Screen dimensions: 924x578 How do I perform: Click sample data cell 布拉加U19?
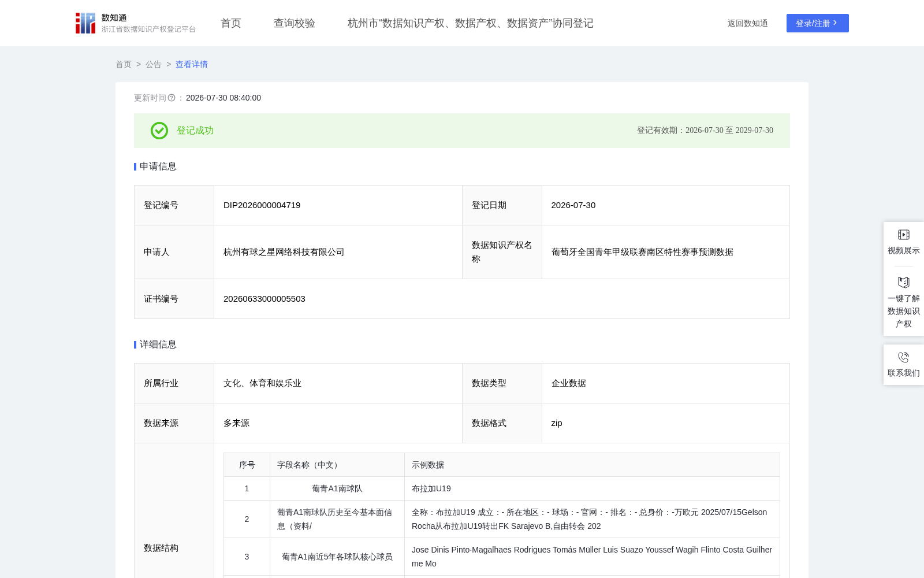click(x=431, y=488)
